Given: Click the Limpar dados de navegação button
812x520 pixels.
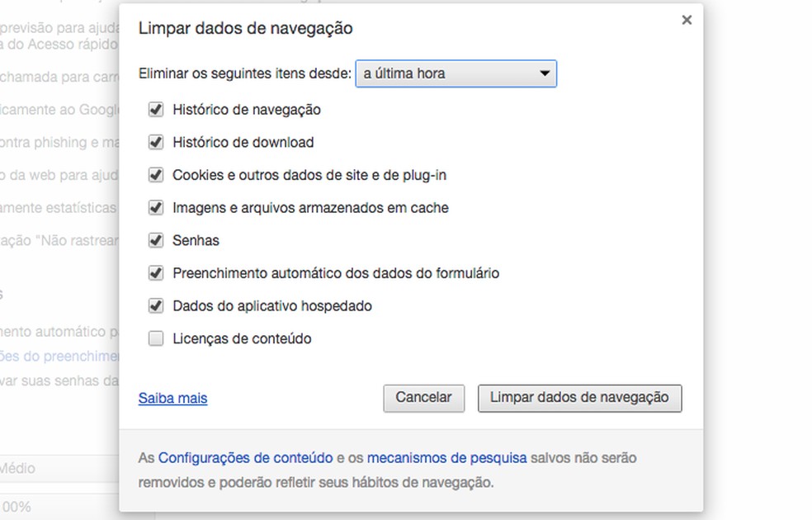Looking at the screenshot, I should click(x=579, y=398).
